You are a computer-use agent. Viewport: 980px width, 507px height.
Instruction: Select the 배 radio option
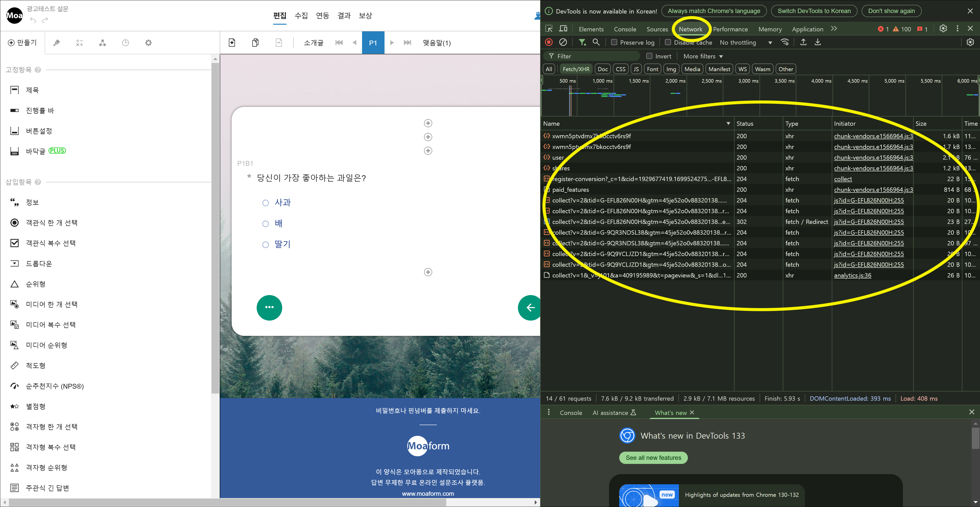point(266,224)
